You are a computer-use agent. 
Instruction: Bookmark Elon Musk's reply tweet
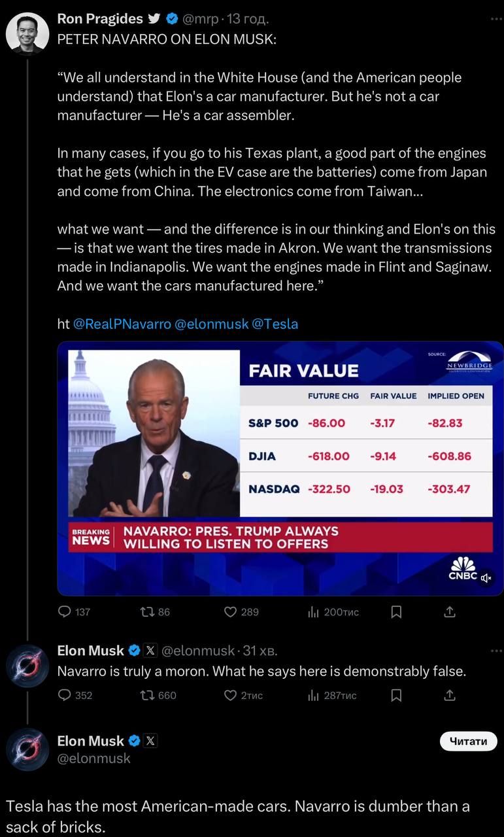pos(396,696)
